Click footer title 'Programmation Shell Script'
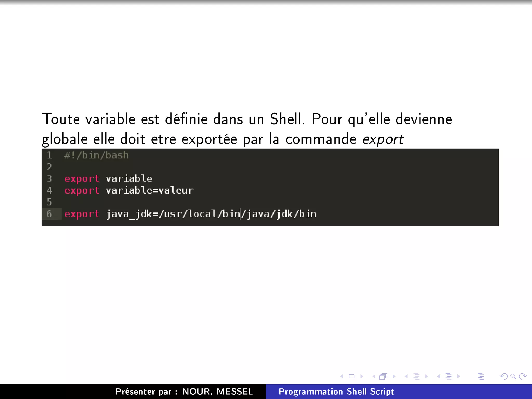This screenshot has height=399, width=532. tap(336, 391)
